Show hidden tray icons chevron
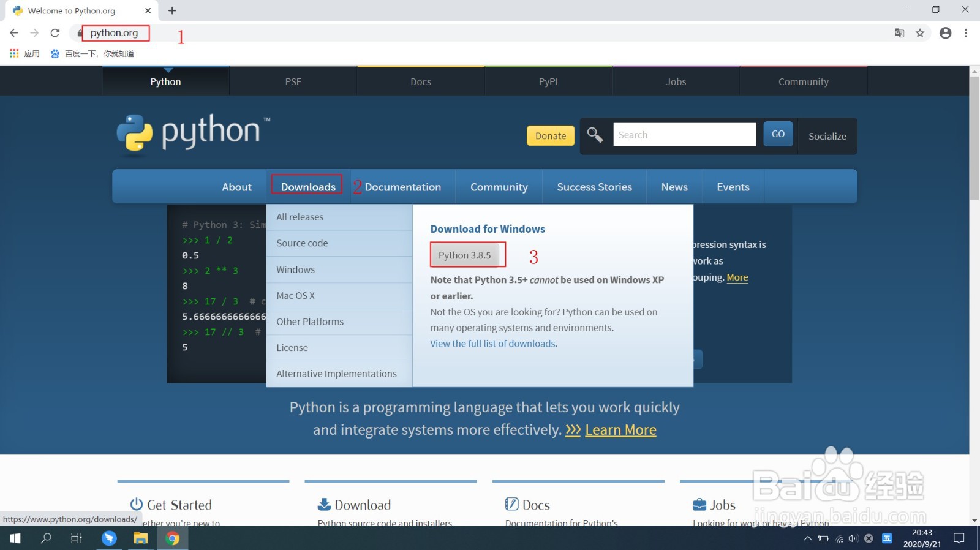This screenshot has height=550, width=980. 808,539
